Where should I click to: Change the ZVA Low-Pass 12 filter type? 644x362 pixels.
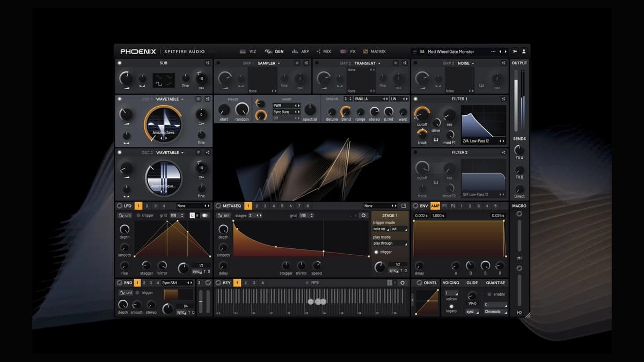point(484,141)
